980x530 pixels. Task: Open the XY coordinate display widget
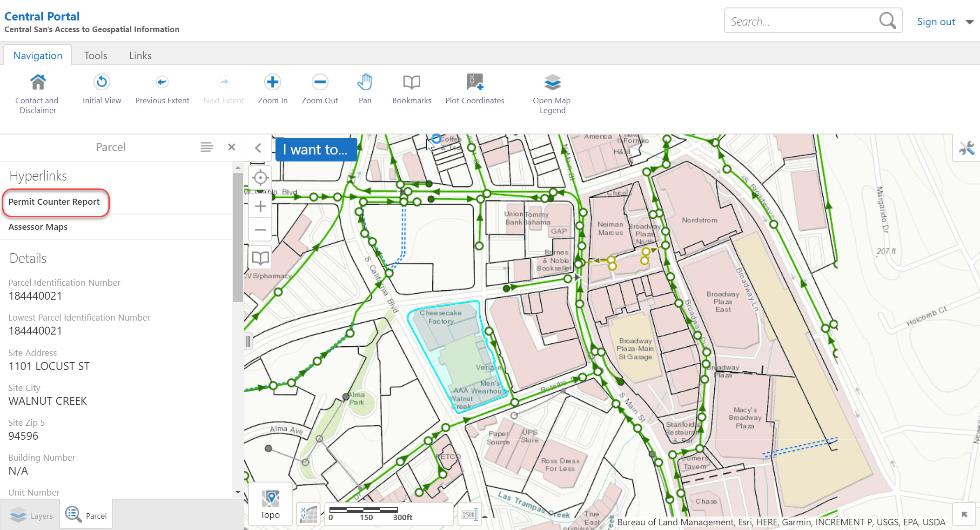pyautogui.click(x=308, y=514)
